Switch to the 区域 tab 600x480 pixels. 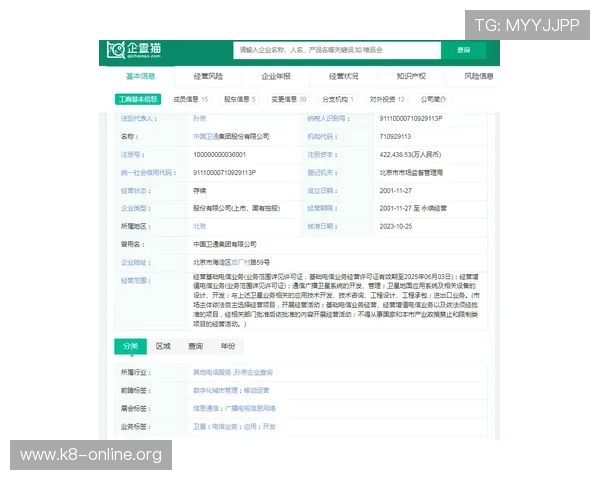pyautogui.click(x=163, y=346)
